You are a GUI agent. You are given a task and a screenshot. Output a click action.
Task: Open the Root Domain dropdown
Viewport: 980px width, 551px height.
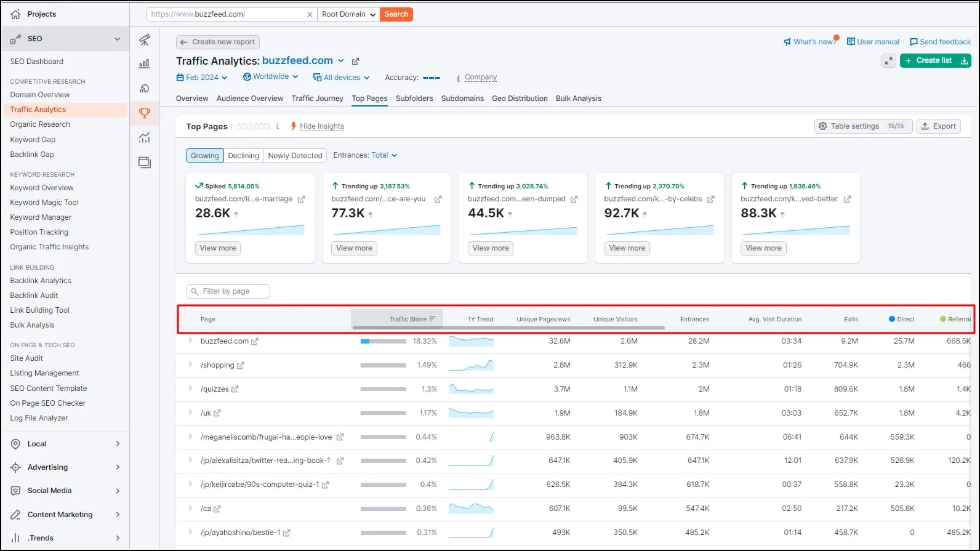[x=348, y=14]
